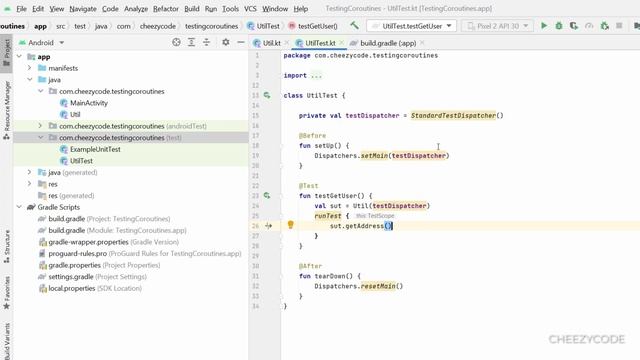Run with coverage icon in toolbar
This screenshot has height=360, width=640.
pyautogui.click(x=574, y=26)
